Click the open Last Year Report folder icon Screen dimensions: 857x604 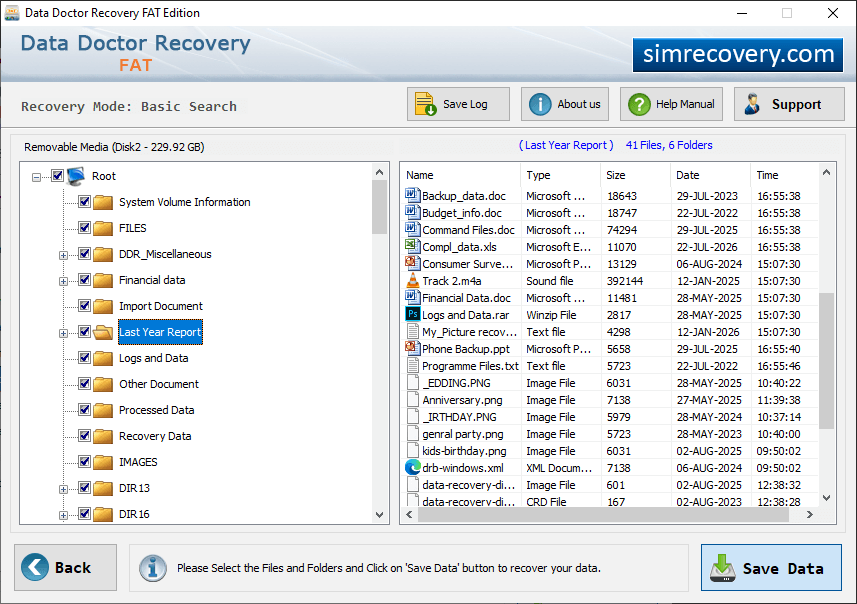click(103, 332)
